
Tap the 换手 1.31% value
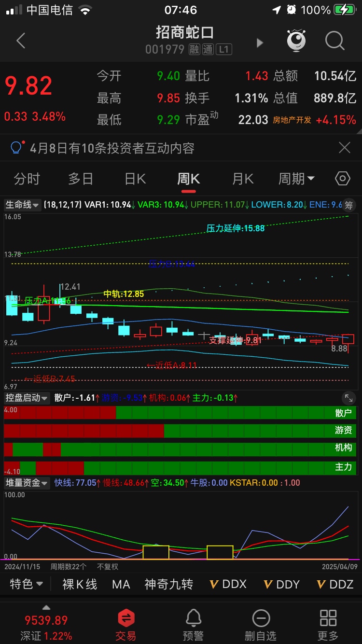(251, 98)
